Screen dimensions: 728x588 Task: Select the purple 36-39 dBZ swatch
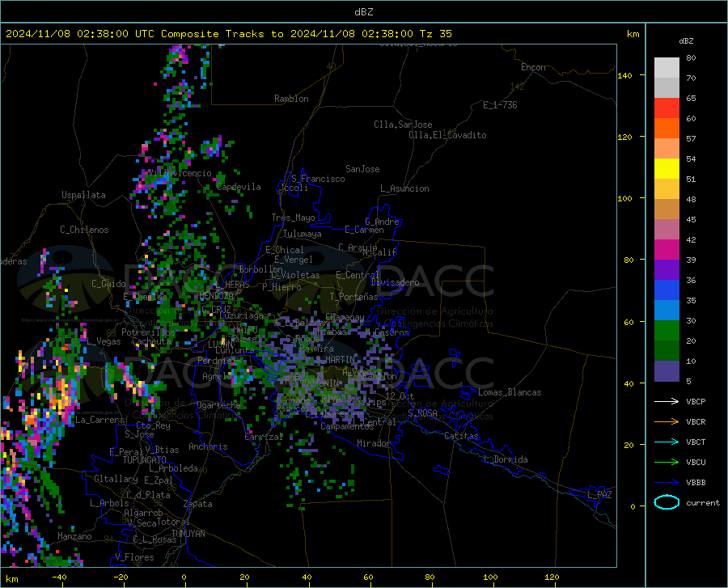pyautogui.click(x=667, y=269)
